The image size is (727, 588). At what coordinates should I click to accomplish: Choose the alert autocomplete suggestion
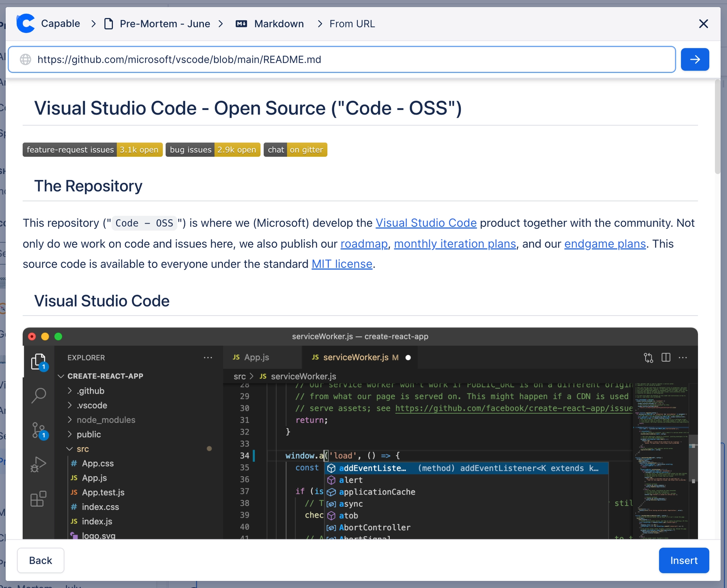coord(466,480)
